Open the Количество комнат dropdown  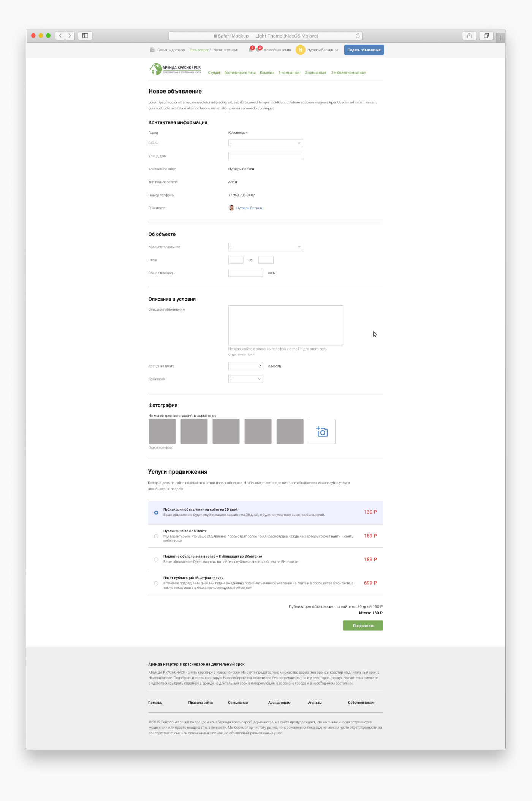(x=266, y=247)
